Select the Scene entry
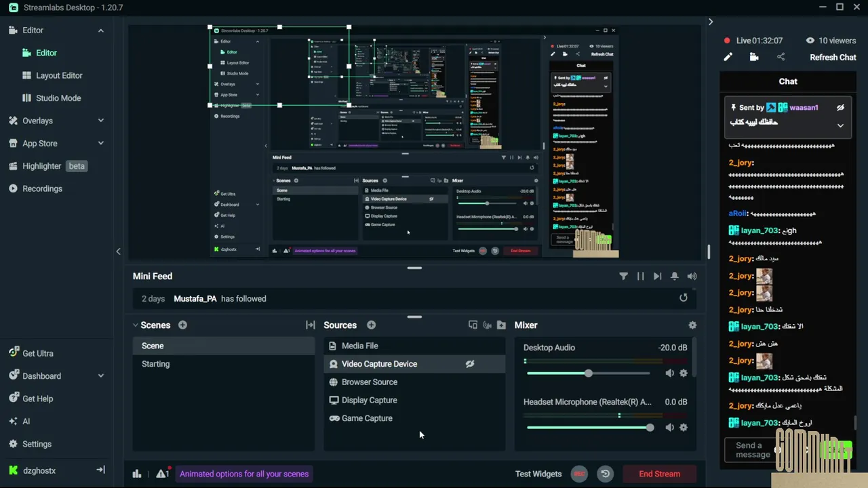The height and width of the screenshot is (488, 868). 224,346
